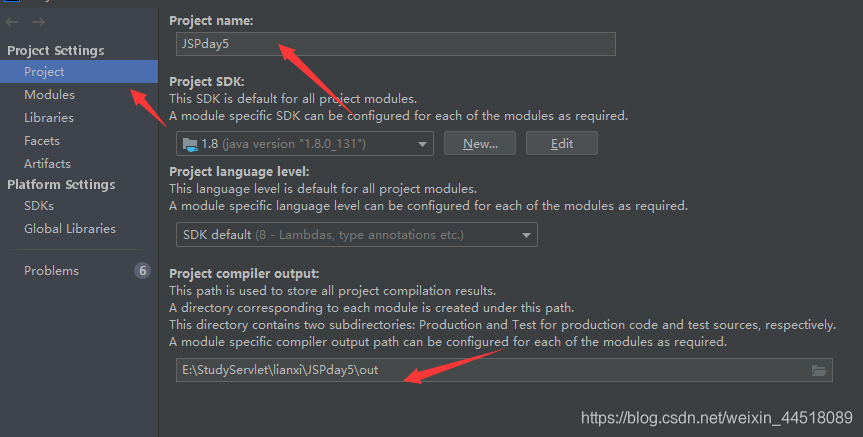Click the Project name: label
The image size is (863, 437).
(x=211, y=21)
